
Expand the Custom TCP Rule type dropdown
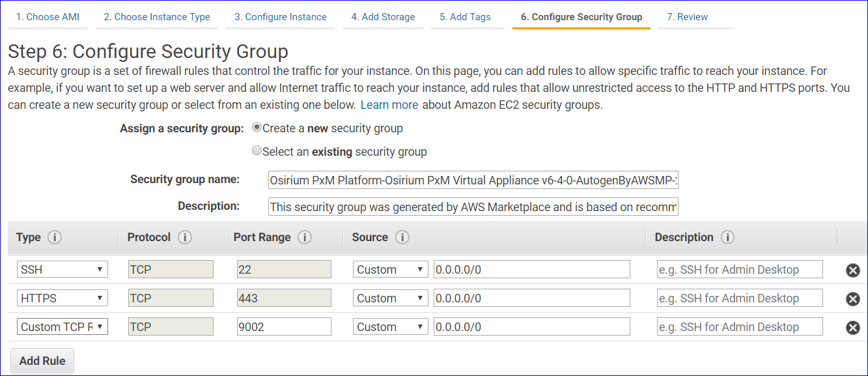pyautogui.click(x=63, y=327)
